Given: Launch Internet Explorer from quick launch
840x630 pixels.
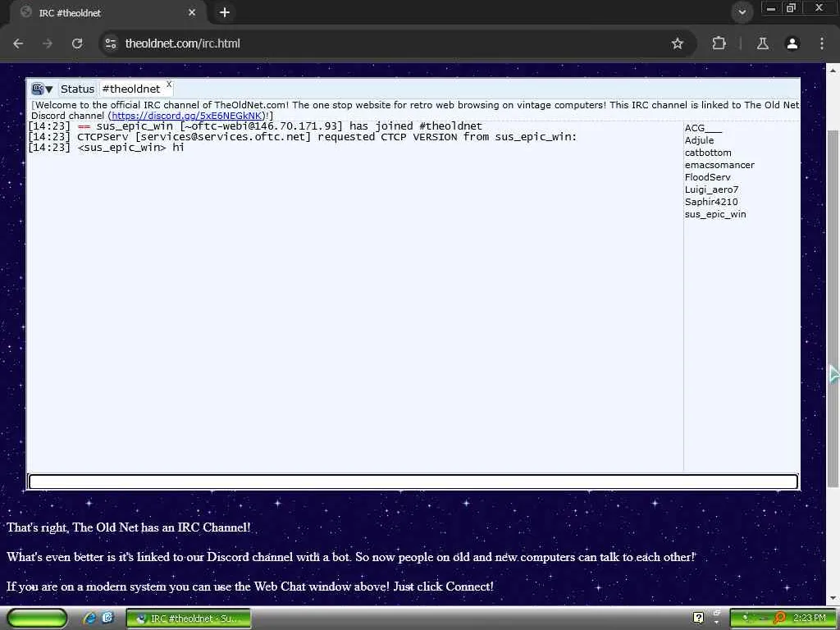Looking at the screenshot, I should click(89, 619).
